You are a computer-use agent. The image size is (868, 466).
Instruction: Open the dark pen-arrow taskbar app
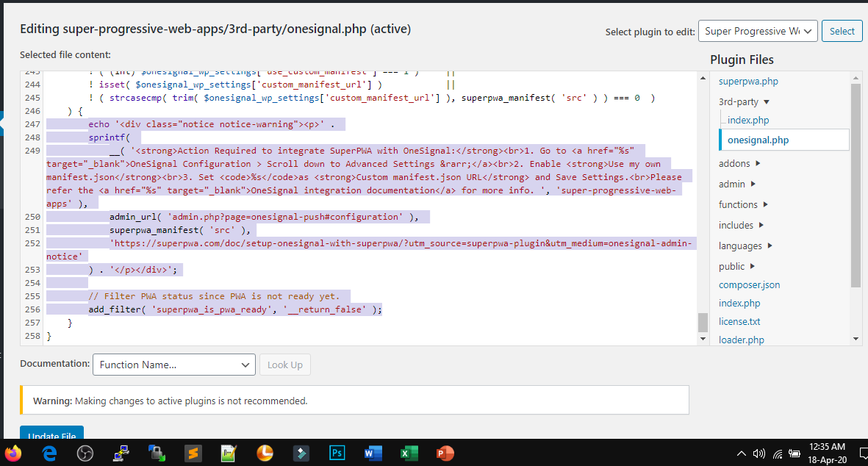point(301,454)
